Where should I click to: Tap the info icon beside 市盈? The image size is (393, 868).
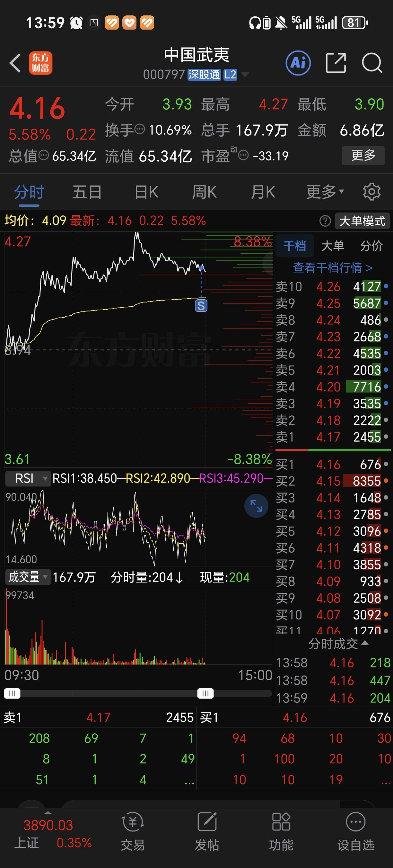point(243,155)
